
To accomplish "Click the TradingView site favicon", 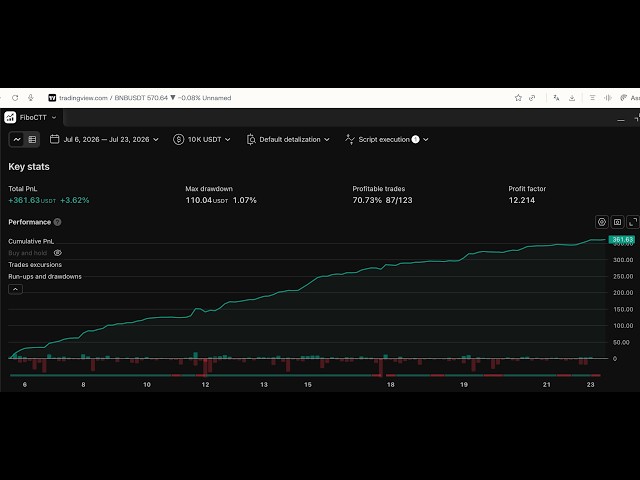I will point(52,98).
